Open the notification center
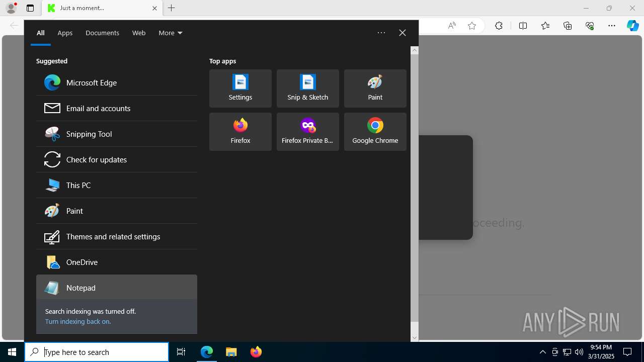Screen dimensions: 644x362 [x=627, y=352]
